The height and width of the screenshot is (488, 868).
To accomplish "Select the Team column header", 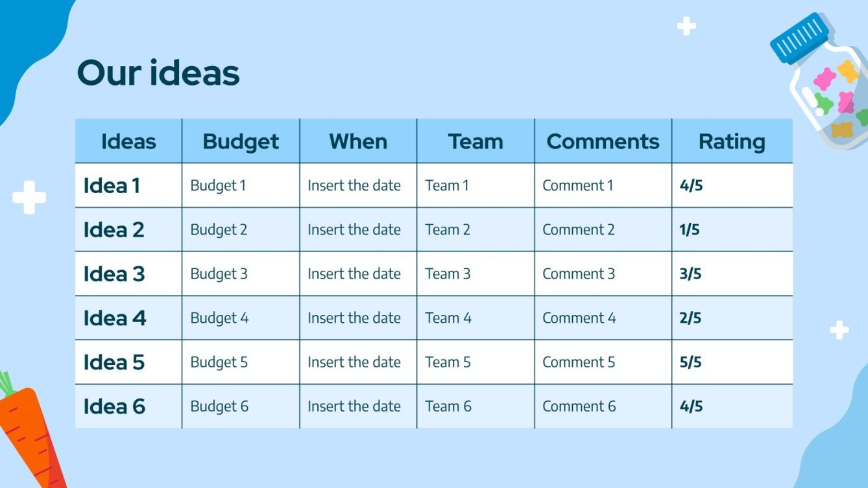I will pos(476,141).
